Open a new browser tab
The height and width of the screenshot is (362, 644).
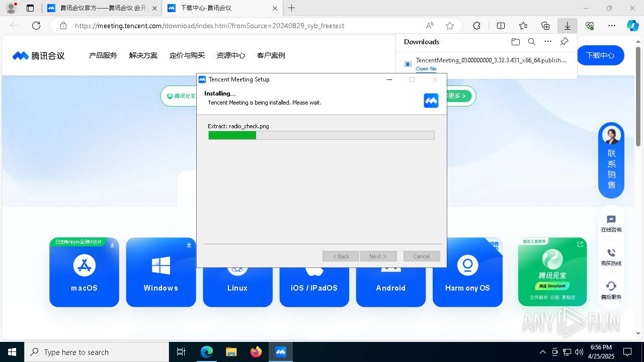[292, 8]
